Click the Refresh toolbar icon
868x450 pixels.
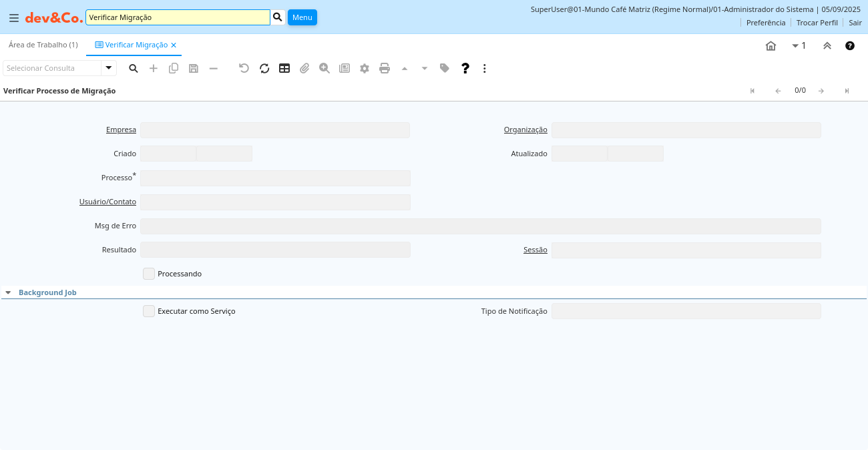tap(264, 68)
